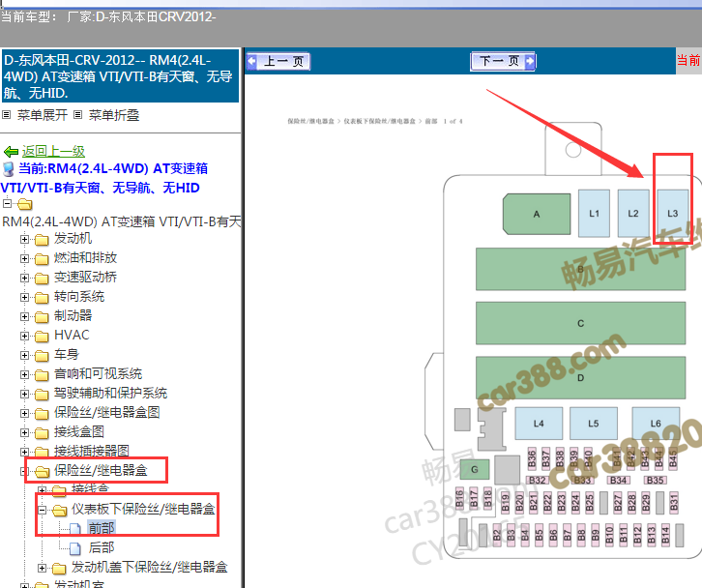Screen dimensions: 702x588
Task: Go to previous page with 上一页 button
Action: click(x=278, y=61)
